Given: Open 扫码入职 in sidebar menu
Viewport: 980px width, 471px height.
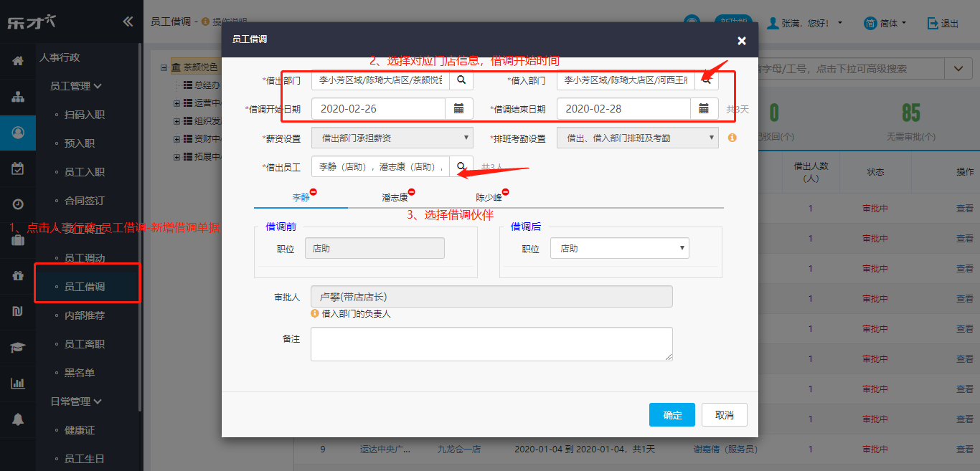Looking at the screenshot, I should (84, 115).
